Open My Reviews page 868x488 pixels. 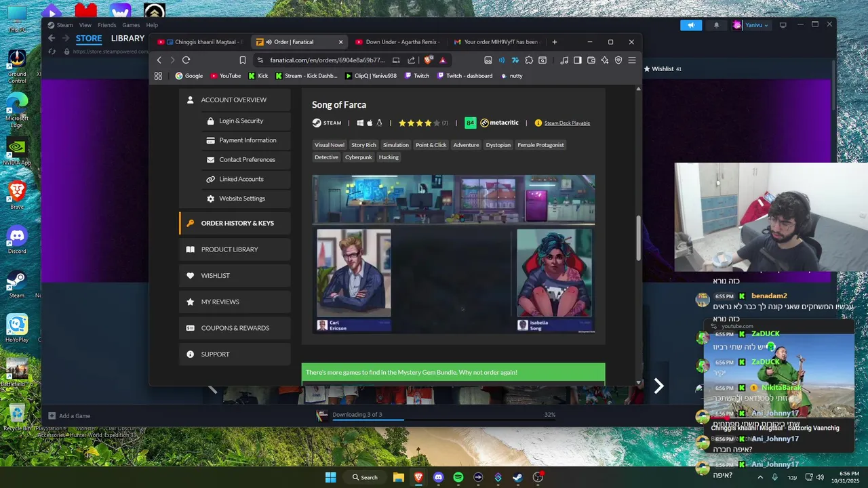[x=235, y=302]
